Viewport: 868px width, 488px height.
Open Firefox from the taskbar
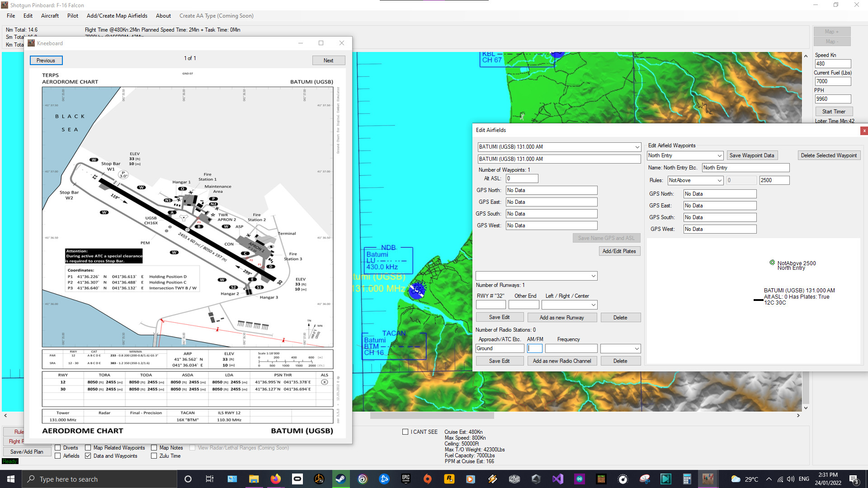(275, 479)
